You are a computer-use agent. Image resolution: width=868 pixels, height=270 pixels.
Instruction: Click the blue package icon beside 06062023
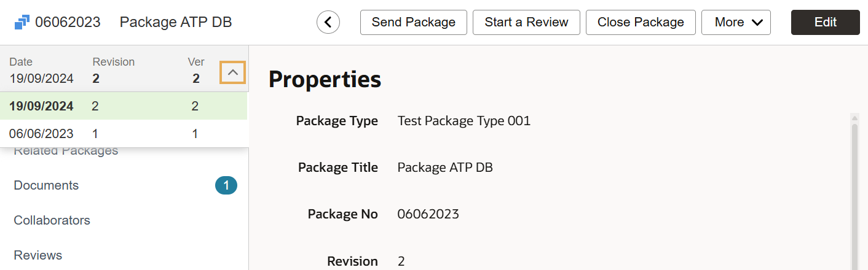pyautogui.click(x=22, y=23)
